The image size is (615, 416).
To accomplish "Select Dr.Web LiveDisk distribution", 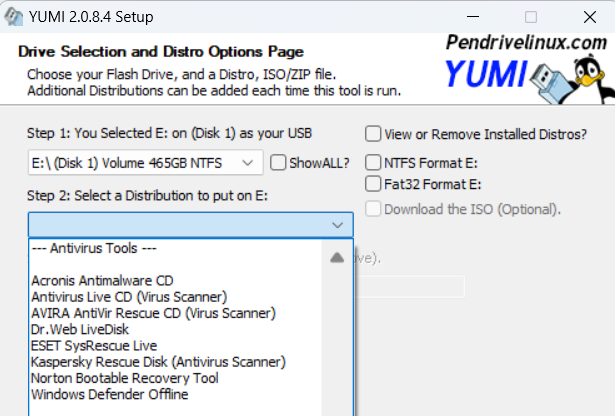I will [79, 329].
